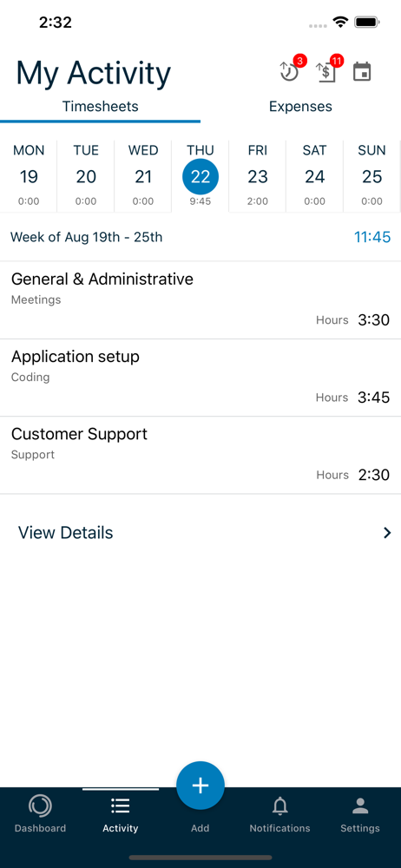401x868 pixels.
Task: Go to Settings person icon
Action: (x=360, y=806)
